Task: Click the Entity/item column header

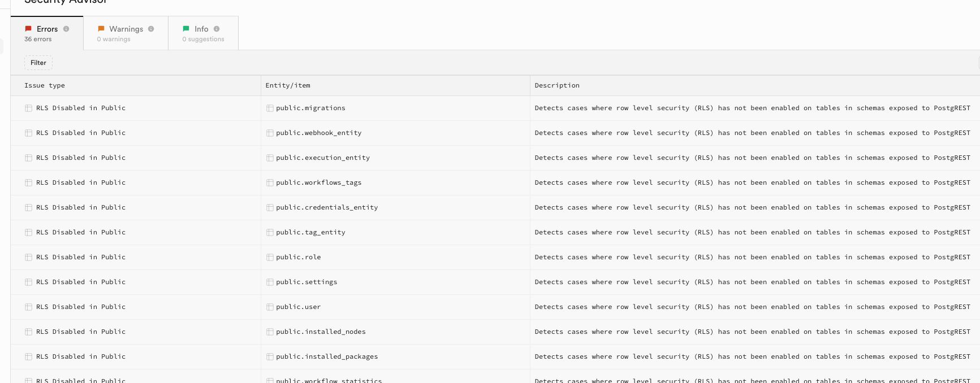Action: click(x=288, y=85)
